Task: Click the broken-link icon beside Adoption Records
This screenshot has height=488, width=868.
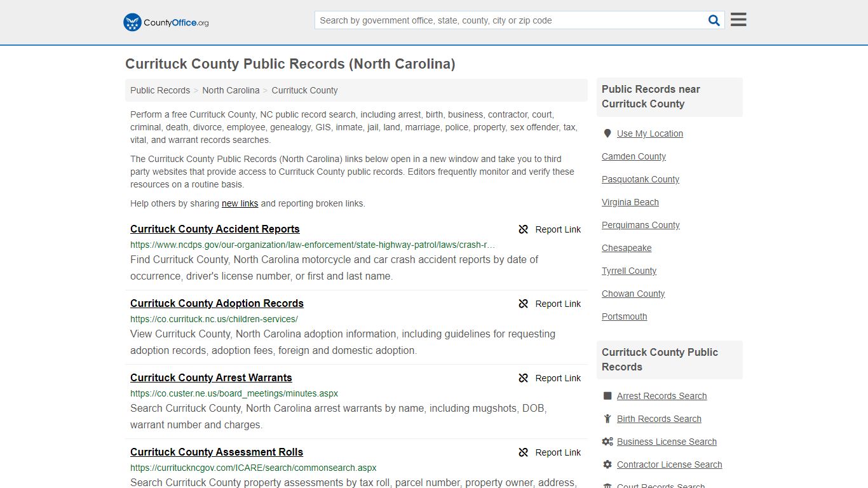Action: click(524, 304)
